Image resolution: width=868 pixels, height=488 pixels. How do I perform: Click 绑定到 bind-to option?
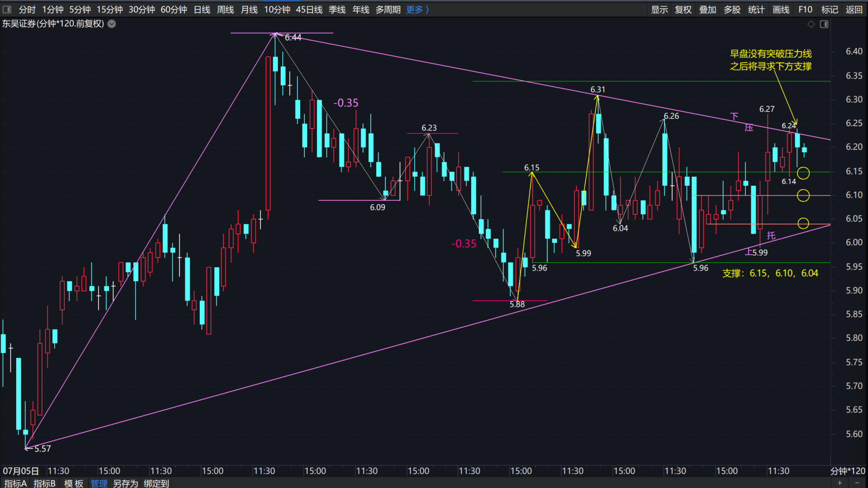tap(156, 483)
